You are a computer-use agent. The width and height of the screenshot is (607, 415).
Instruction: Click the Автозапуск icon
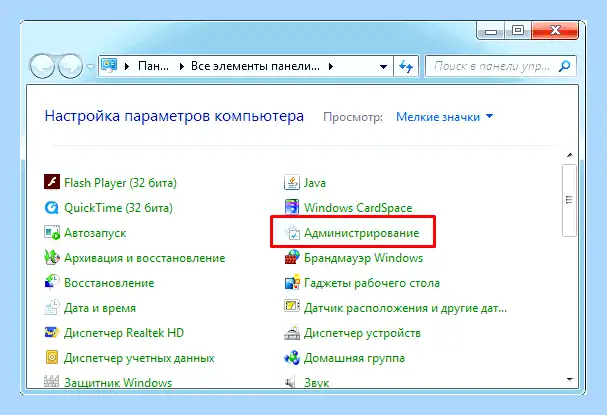pos(52,233)
